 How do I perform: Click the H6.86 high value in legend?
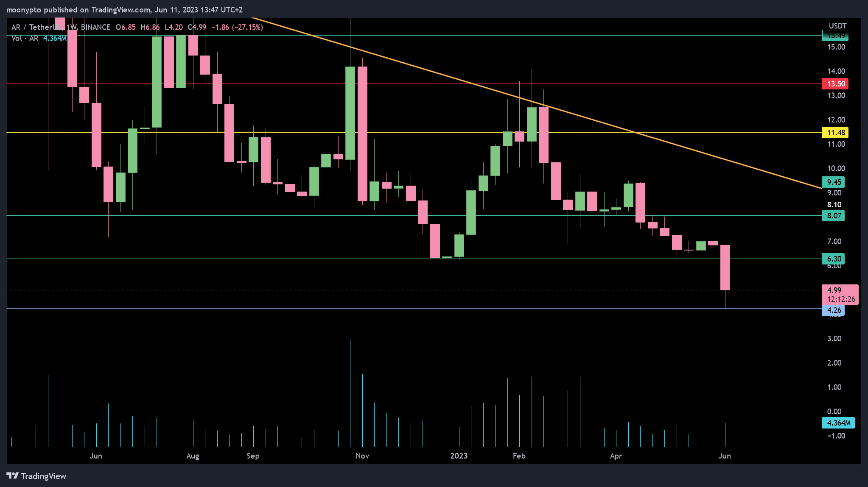pyautogui.click(x=150, y=27)
